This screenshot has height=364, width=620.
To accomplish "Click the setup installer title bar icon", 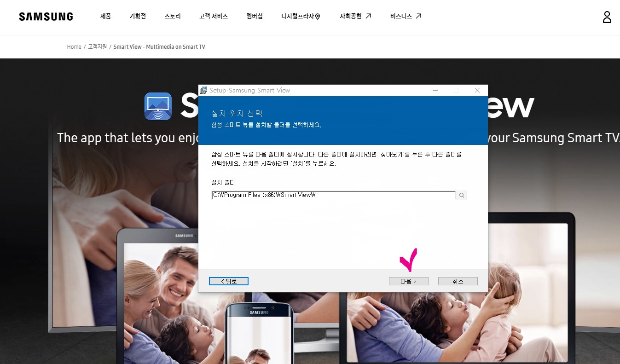I will coord(203,90).
